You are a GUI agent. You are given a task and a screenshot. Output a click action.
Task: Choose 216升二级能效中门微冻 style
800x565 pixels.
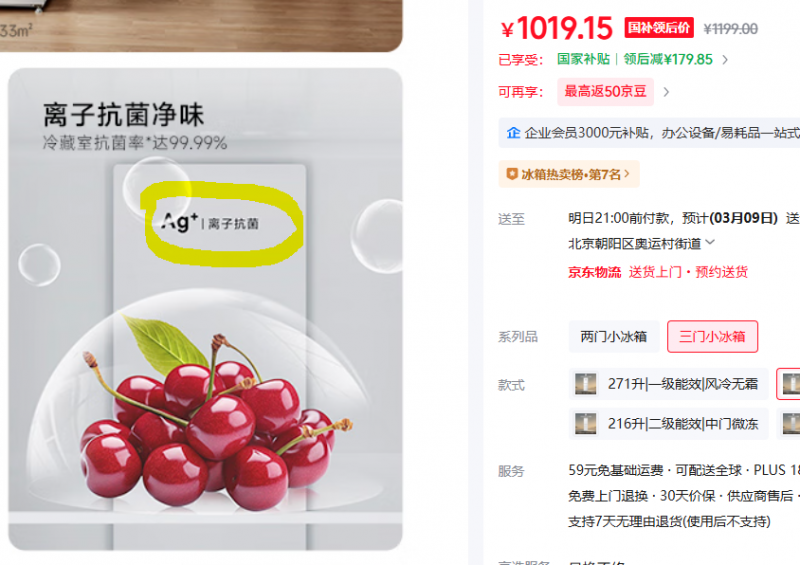[x=668, y=424]
